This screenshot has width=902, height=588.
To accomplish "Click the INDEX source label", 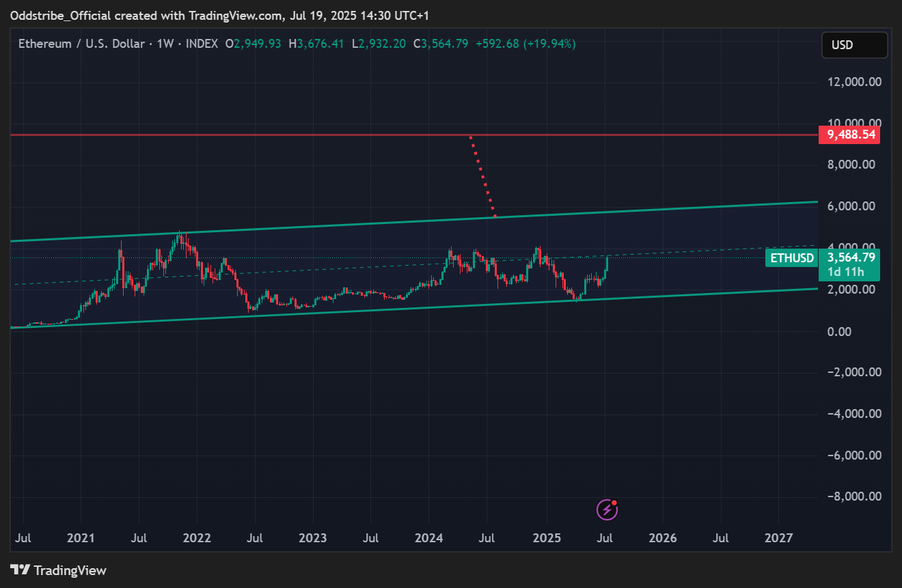I will coord(202,44).
